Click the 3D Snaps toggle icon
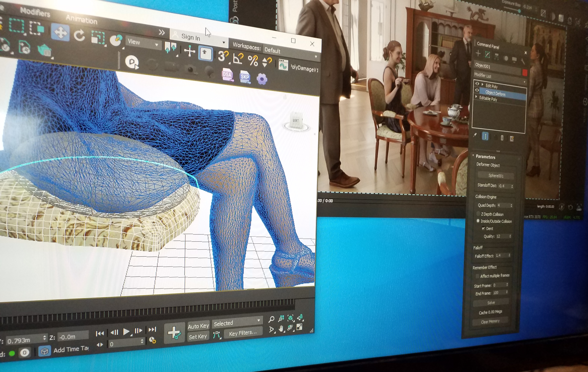 (223, 56)
